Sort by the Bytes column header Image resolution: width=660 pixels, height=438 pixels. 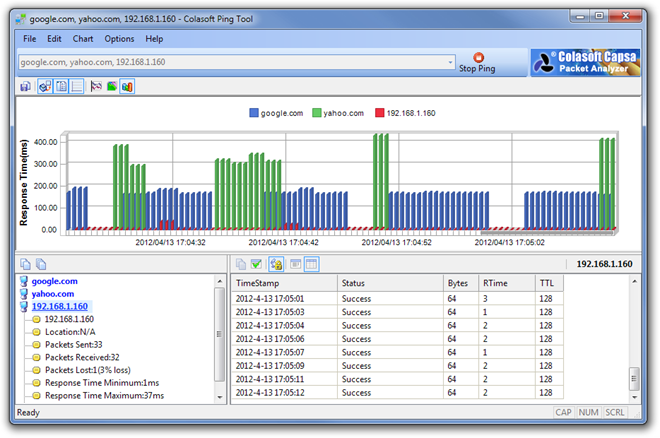(x=461, y=283)
